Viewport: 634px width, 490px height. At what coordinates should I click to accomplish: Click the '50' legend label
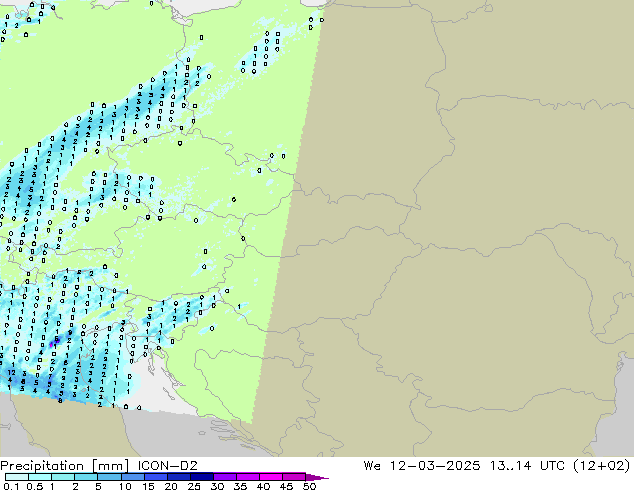(310, 486)
